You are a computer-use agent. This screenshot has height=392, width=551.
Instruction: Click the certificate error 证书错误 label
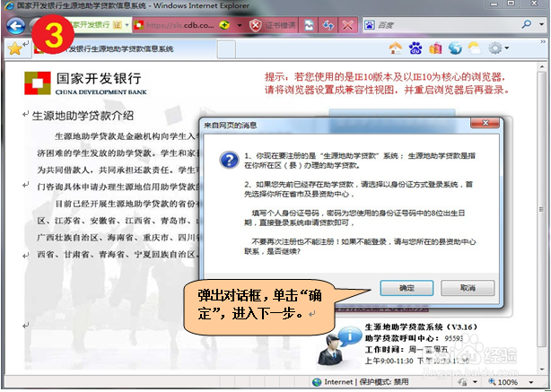(280, 25)
